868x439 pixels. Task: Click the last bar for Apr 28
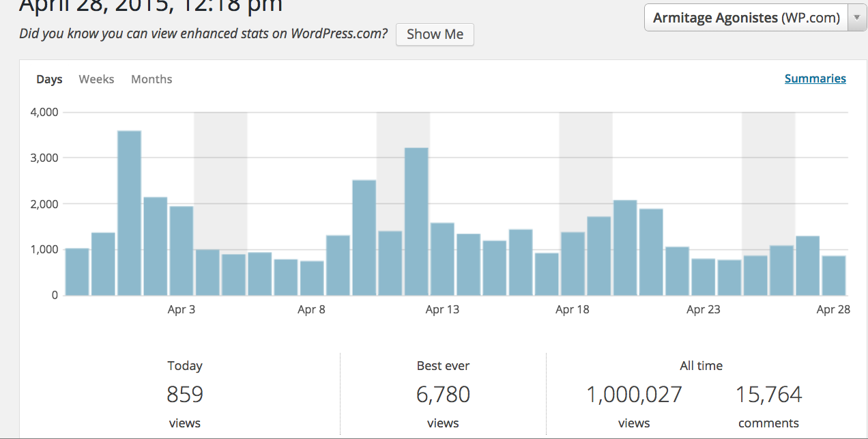coord(833,276)
